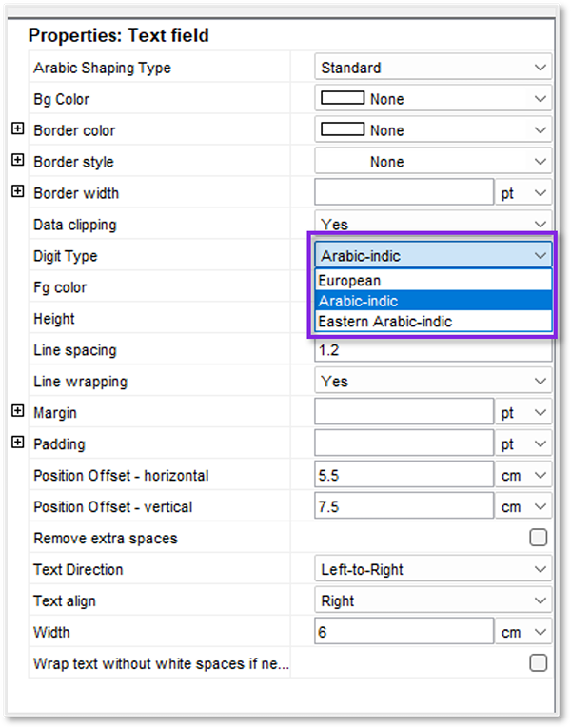The width and height of the screenshot is (571, 728).
Task: Open the Padding unit dropdown
Action: click(x=523, y=443)
